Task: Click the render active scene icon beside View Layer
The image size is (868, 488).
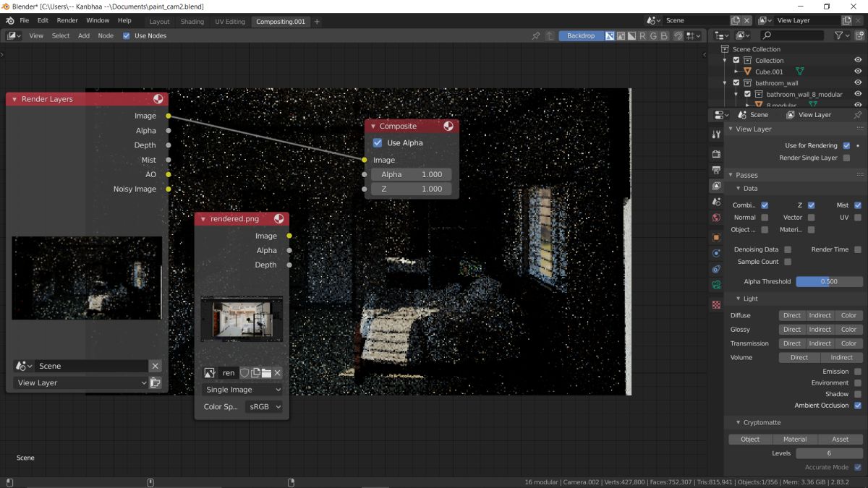Action: point(155,383)
